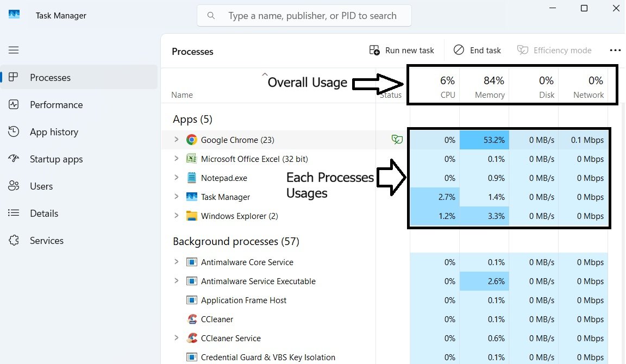Expand the Windows Explorer (2) group

[x=176, y=216]
